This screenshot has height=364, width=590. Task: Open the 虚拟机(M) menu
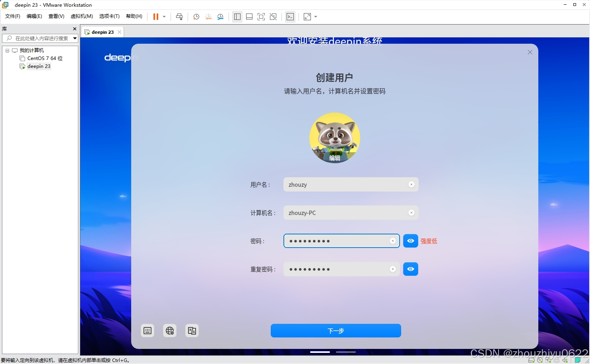(82, 16)
